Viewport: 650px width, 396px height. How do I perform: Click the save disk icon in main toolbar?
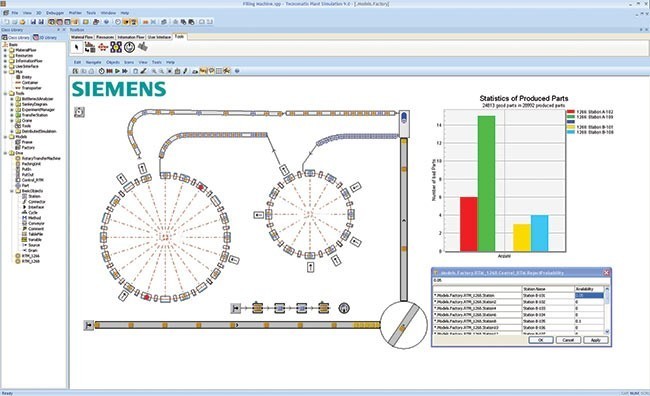click(x=33, y=22)
